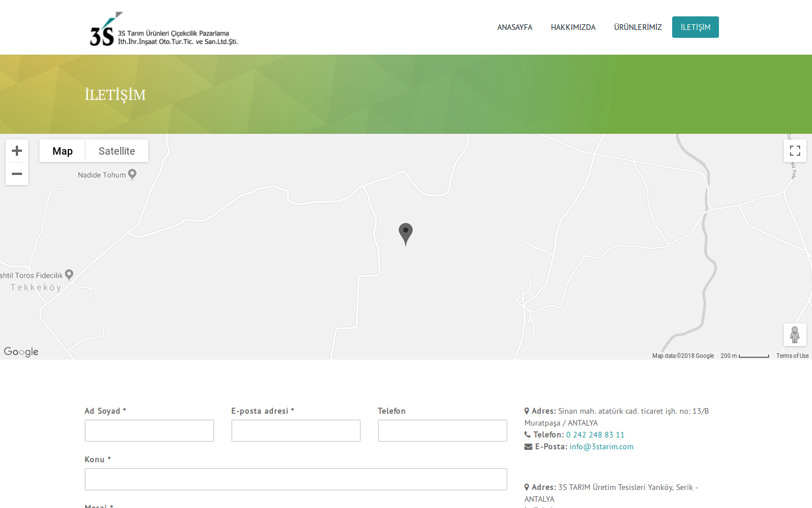Click the gray location marker pin
Screen dimensions: 812x508
point(405,234)
